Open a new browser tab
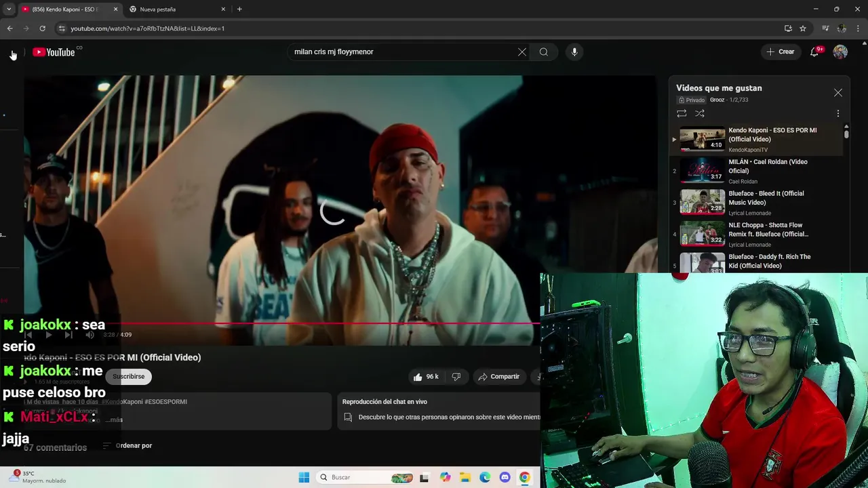 tap(239, 9)
